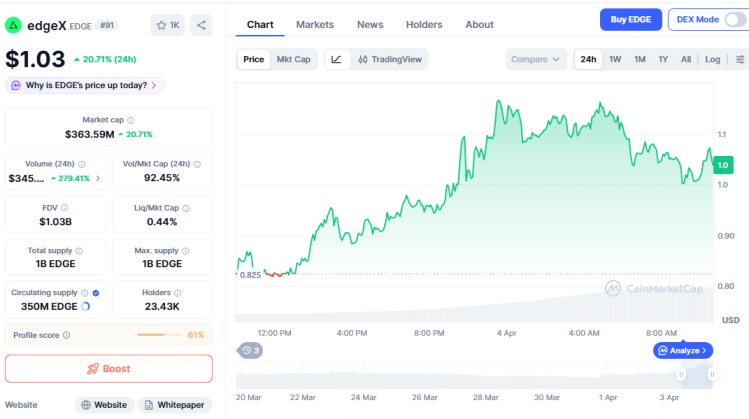
Task: Open chart settings icon at far right
Action: click(739, 59)
